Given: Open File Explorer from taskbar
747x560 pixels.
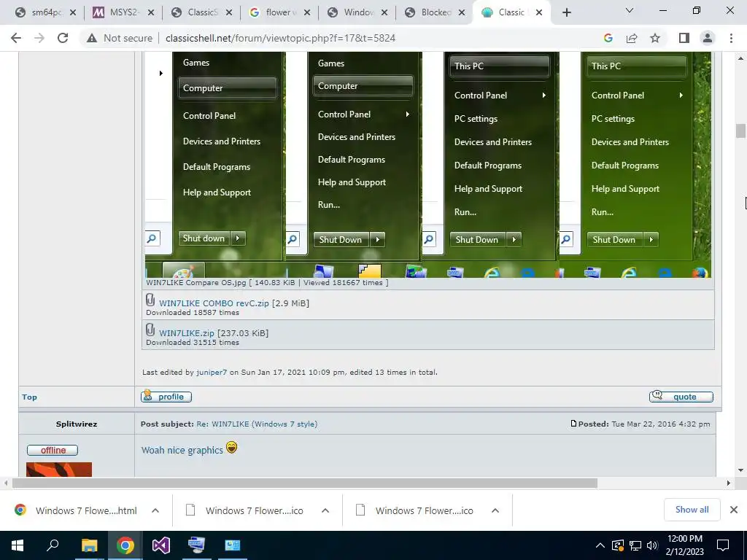Looking at the screenshot, I should 89,545.
